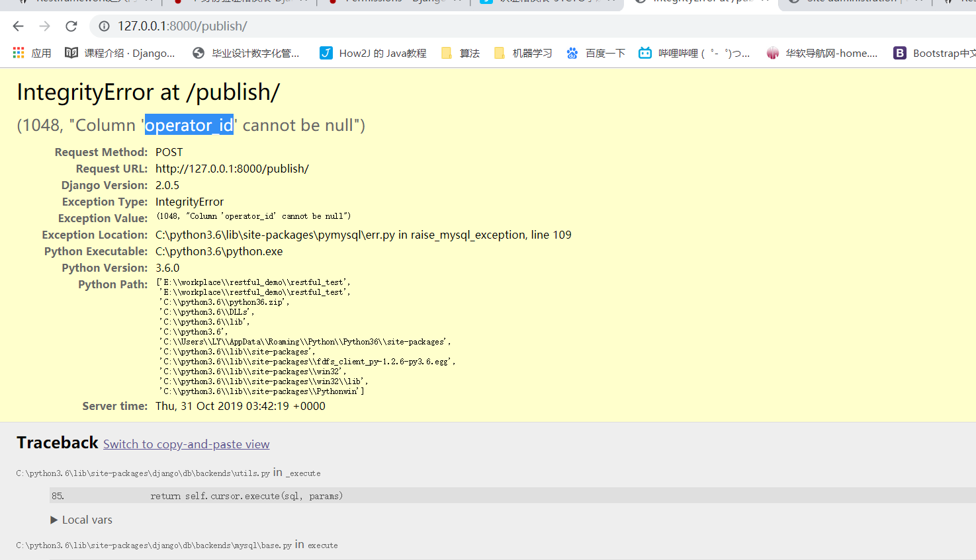
Task: Open the 毕业设计数字化管 bookmark
Action: coord(245,53)
